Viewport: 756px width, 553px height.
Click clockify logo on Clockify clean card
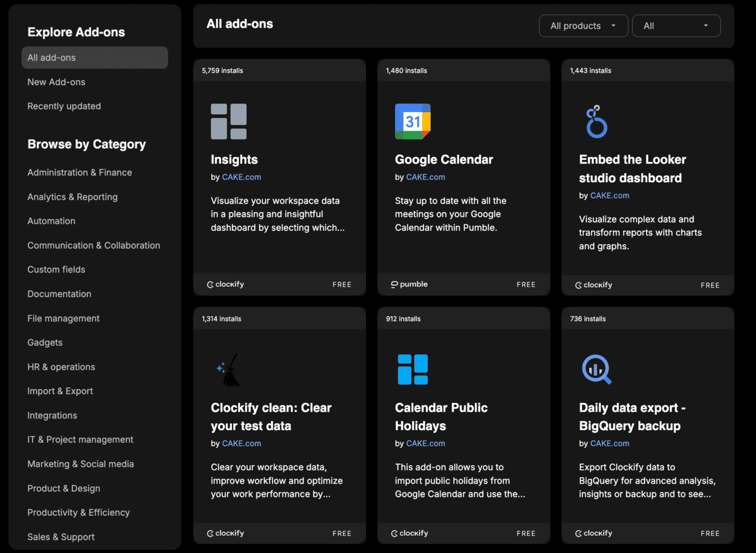pyautogui.click(x=226, y=533)
